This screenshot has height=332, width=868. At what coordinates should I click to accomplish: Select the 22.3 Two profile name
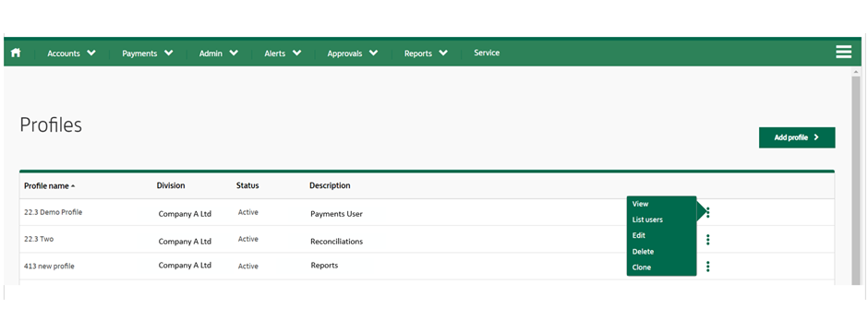point(39,239)
